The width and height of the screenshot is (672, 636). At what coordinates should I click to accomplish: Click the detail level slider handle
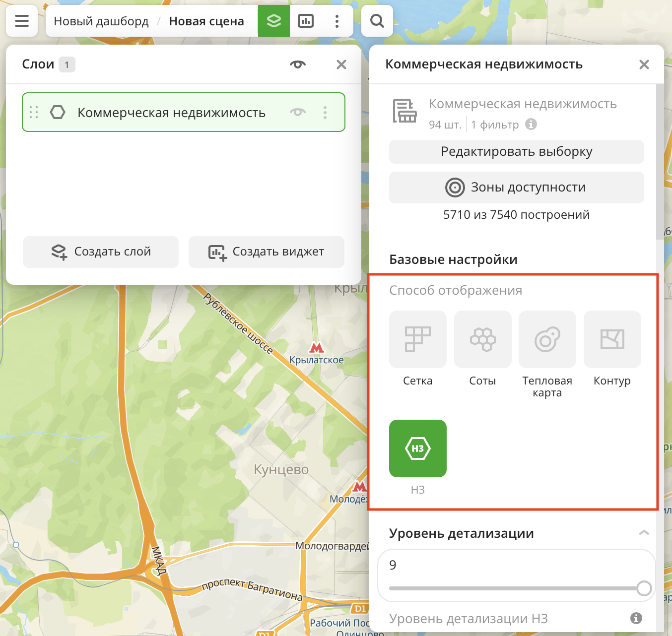coord(644,588)
